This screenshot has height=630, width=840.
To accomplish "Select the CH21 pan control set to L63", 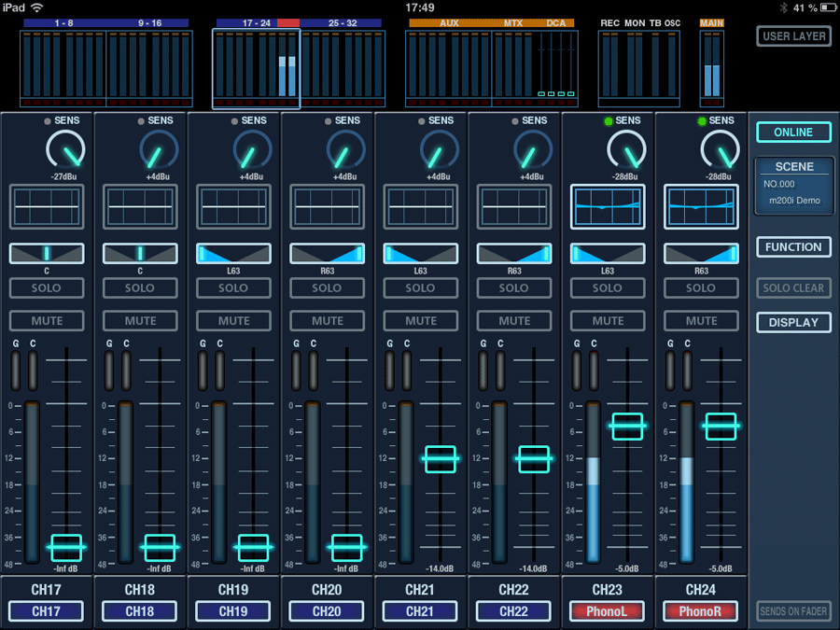I will [421, 253].
